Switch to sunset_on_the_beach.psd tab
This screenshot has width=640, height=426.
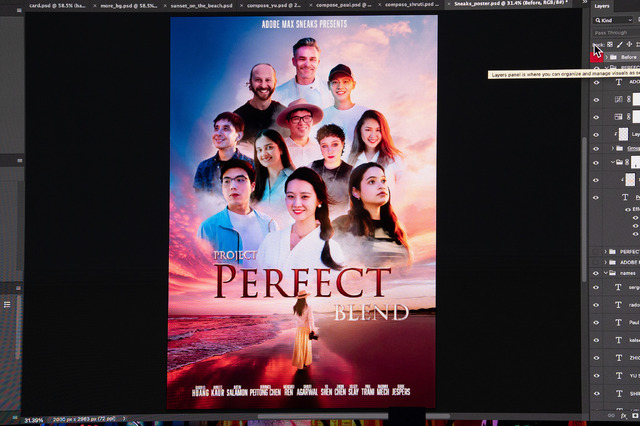coord(202,5)
